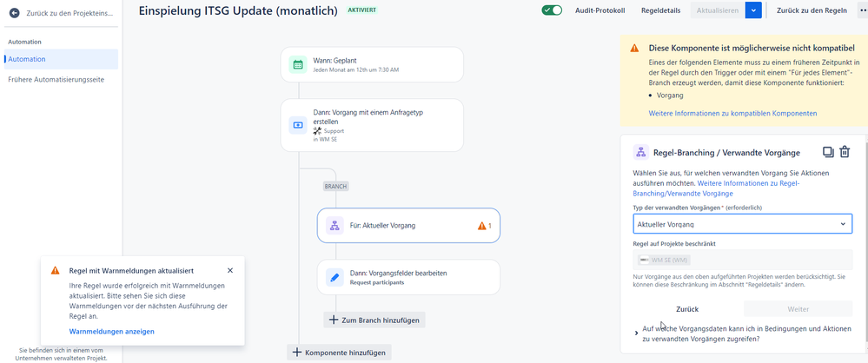This screenshot has width=868, height=363.
Task: Click the ACTIVIERT status badge
Action: [x=362, y=10]
